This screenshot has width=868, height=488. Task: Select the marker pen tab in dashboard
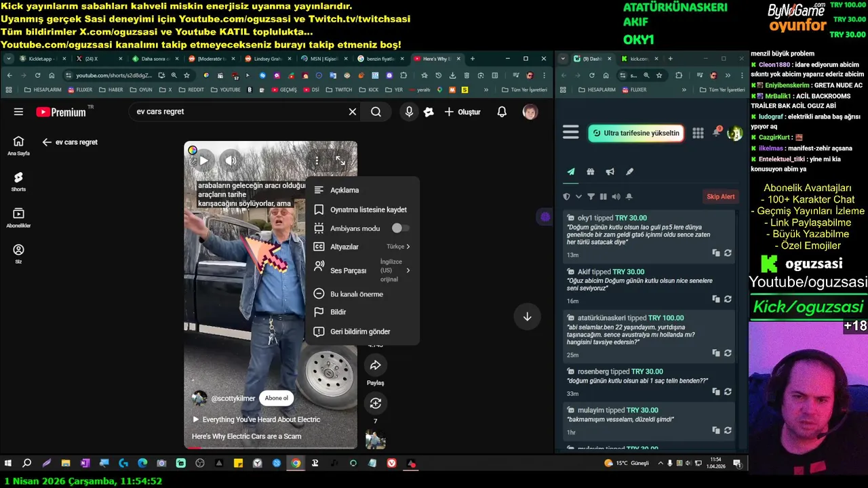(629, 172)
